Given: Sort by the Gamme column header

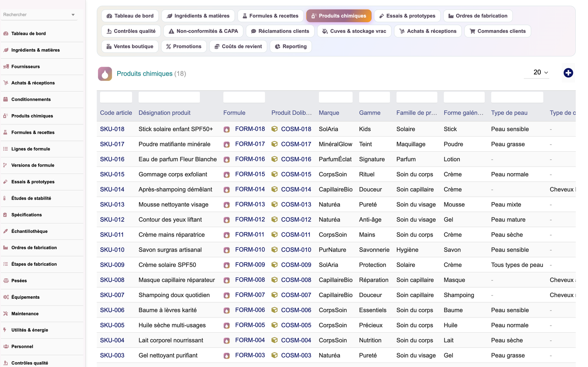Looking at the screenshot, I should pyautogui.click(x=370, y=113).
